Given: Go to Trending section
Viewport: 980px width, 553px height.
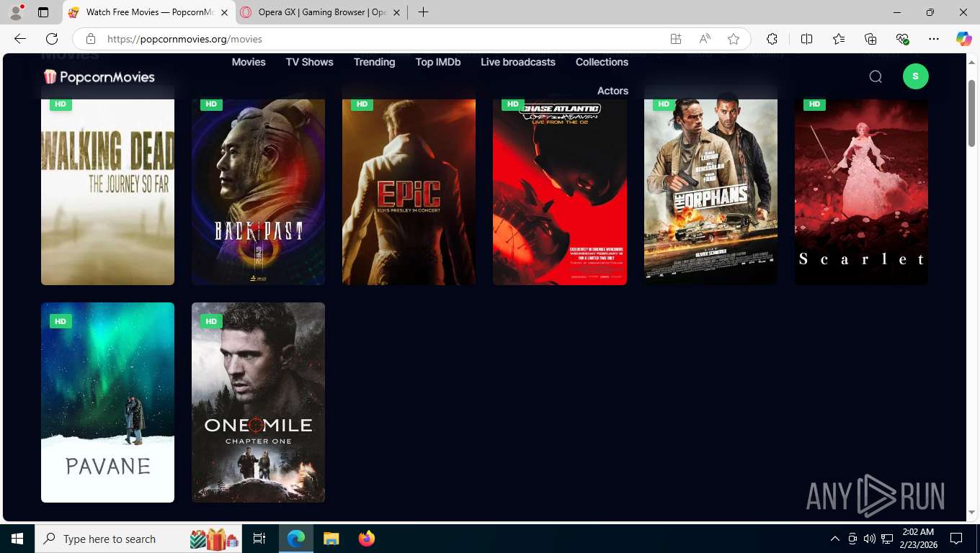Looking at the screenshot, I should (374, 62).
